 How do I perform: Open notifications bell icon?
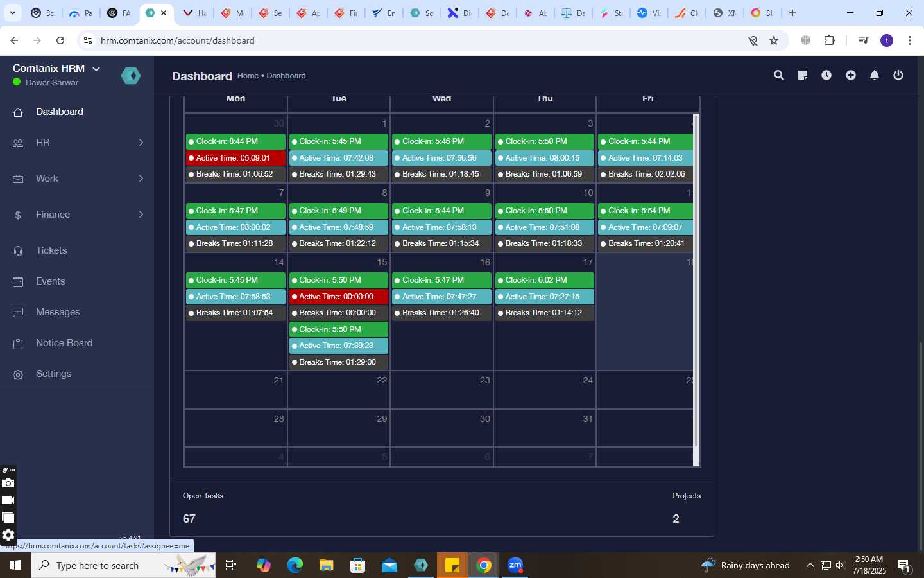(875, 76)
